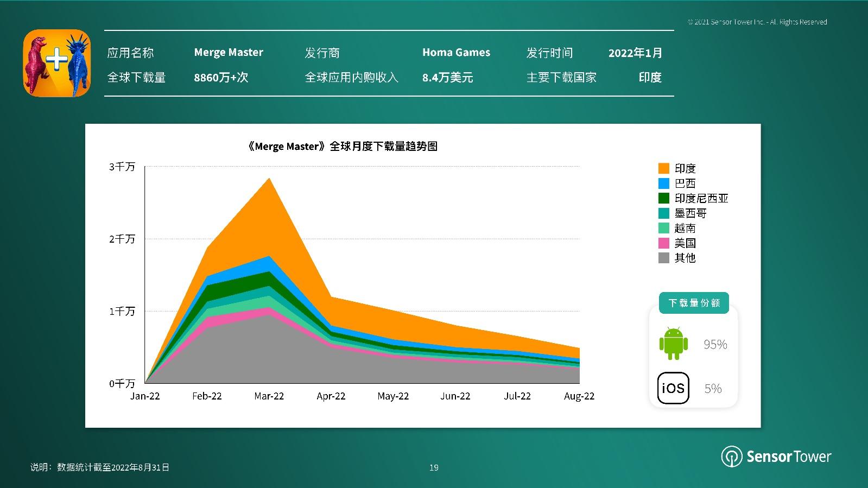
Task: Click the 1千万 y-axis label
Action: click(x=122, y=311)
